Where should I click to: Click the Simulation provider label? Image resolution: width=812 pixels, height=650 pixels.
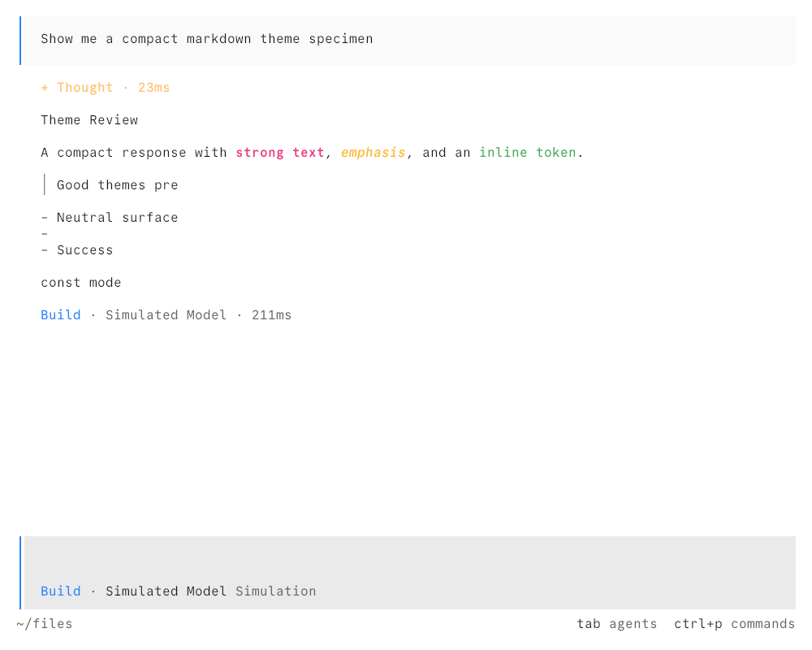[x=275, y=591]
